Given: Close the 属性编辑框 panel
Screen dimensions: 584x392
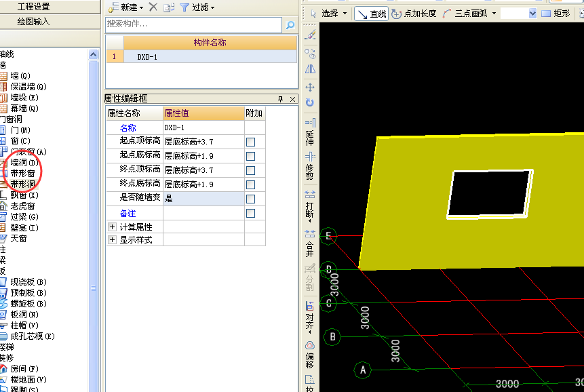Looking at the screenshot, I should [293, 99].
